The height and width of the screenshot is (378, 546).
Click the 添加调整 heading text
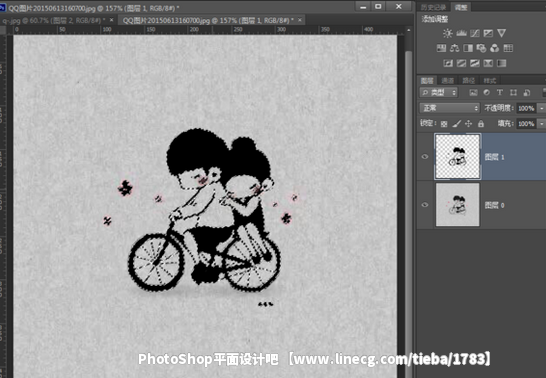435,19
